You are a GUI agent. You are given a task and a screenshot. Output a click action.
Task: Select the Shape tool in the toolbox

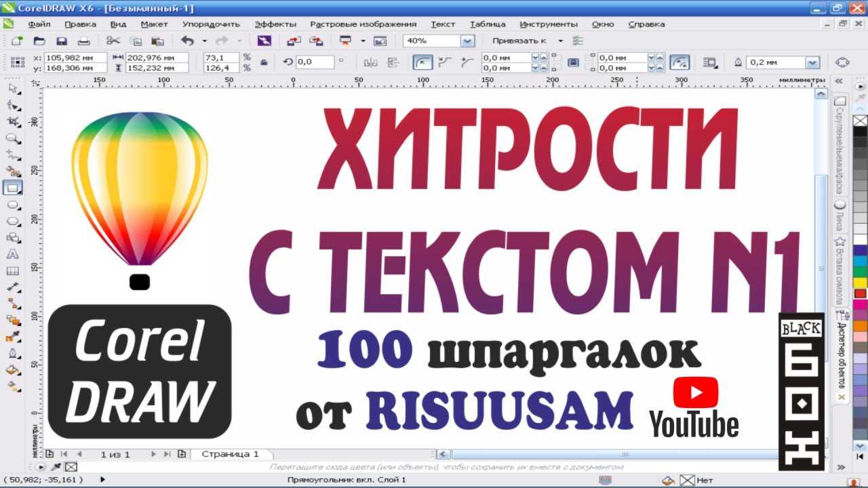coord(13,105)
